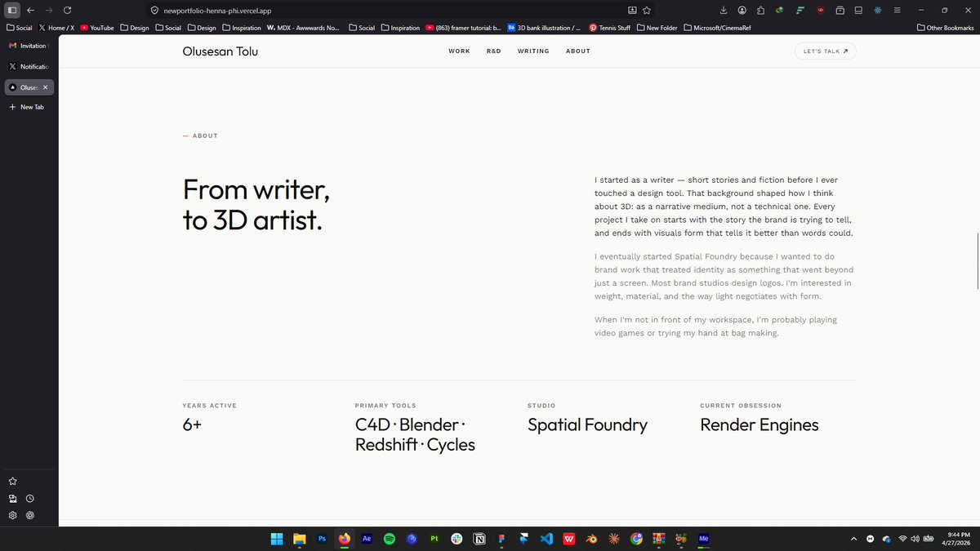Close the active Olusesan tab
980x551 pixels.
46,87
